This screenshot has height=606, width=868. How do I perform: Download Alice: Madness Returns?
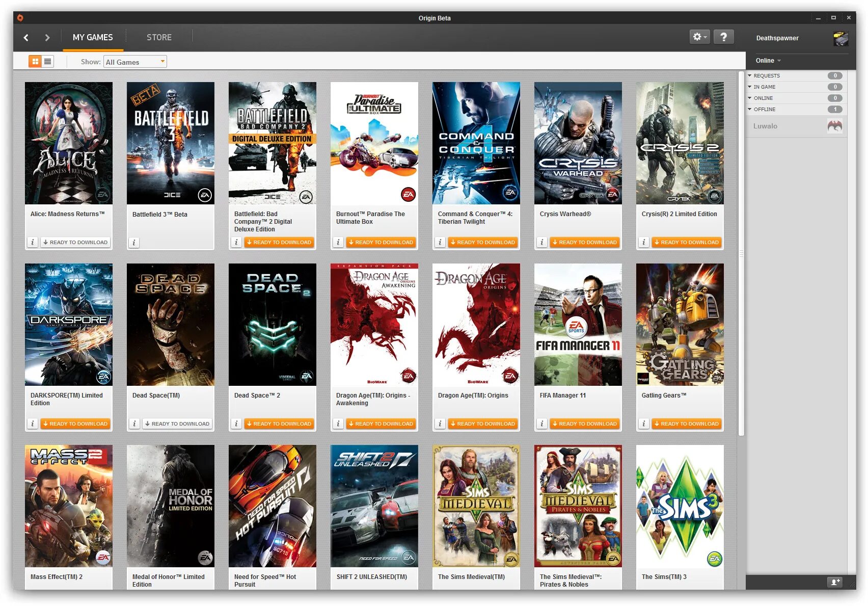pos(75,243)
